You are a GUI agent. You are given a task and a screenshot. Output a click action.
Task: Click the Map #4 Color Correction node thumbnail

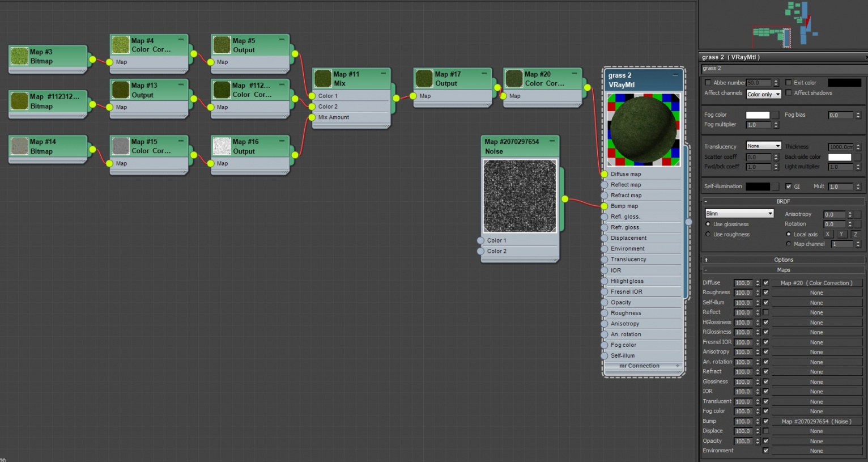(120, 45)
